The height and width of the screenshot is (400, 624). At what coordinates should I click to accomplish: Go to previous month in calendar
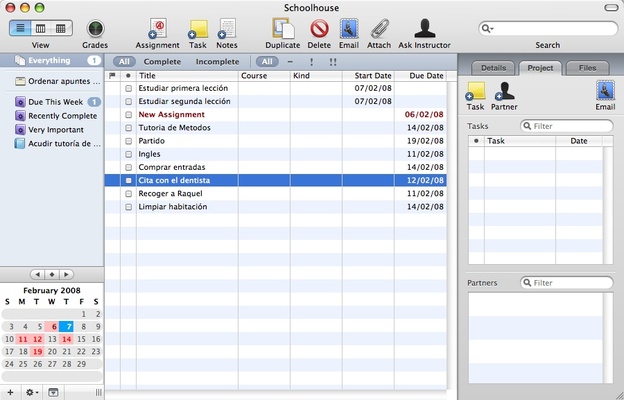coord(37,275)
